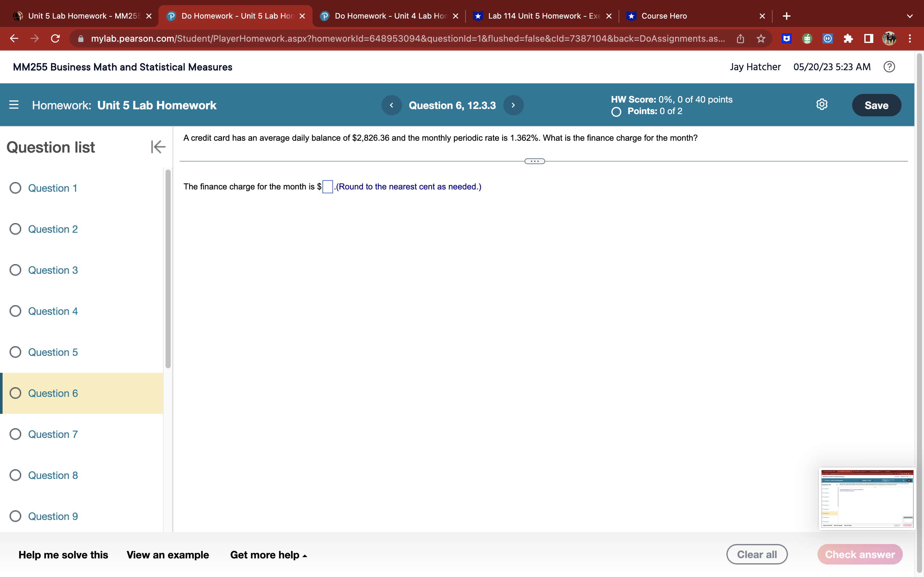
Task: Click the help question mark icon
Action: point(889,67)
